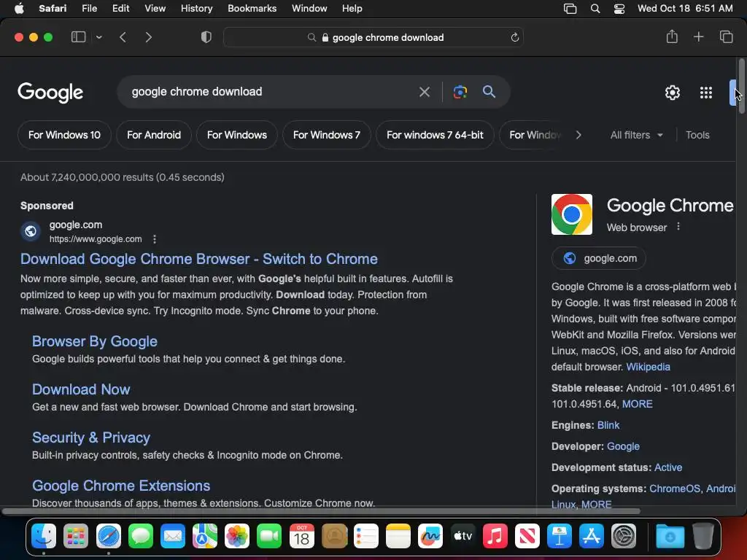Open Music from the Dock
Screen dimensions: 747x560
495,537
